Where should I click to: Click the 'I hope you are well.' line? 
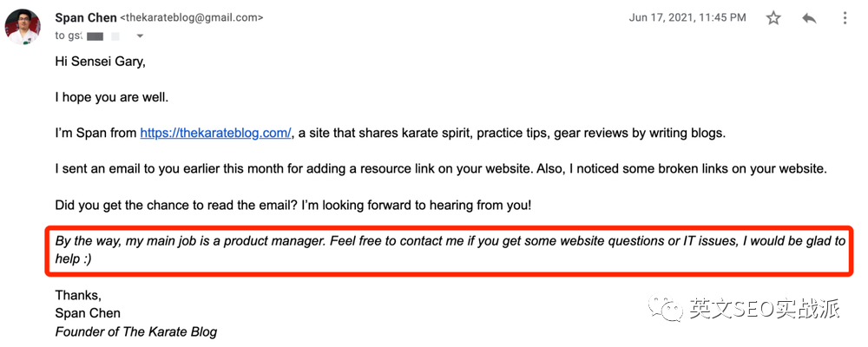pyautogui.click(x=111, y=97)
